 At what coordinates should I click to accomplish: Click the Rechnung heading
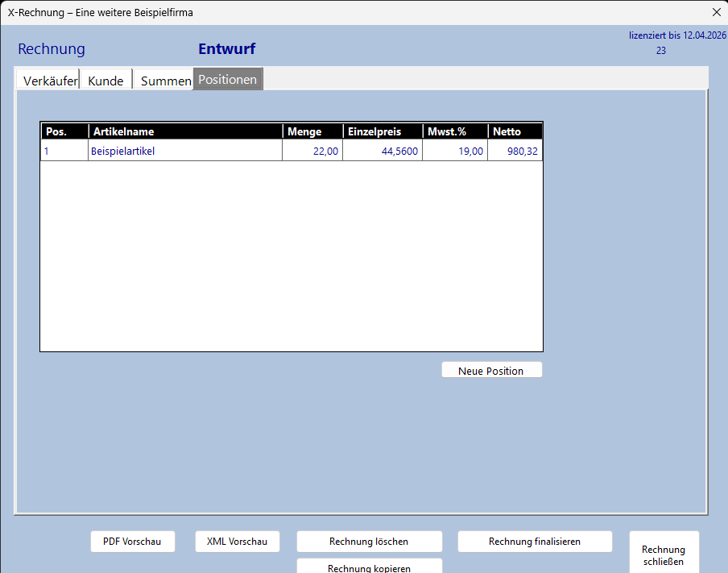(x=52, y=49)
